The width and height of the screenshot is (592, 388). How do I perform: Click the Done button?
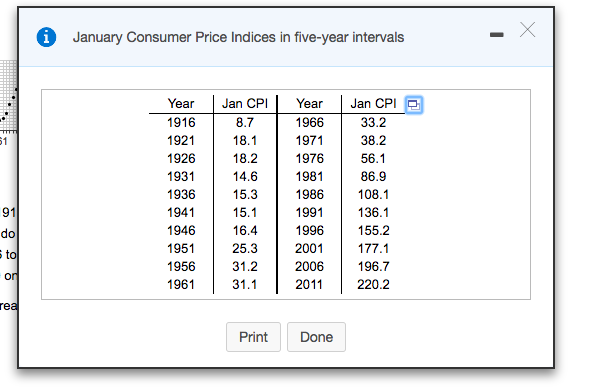point(316,337)
